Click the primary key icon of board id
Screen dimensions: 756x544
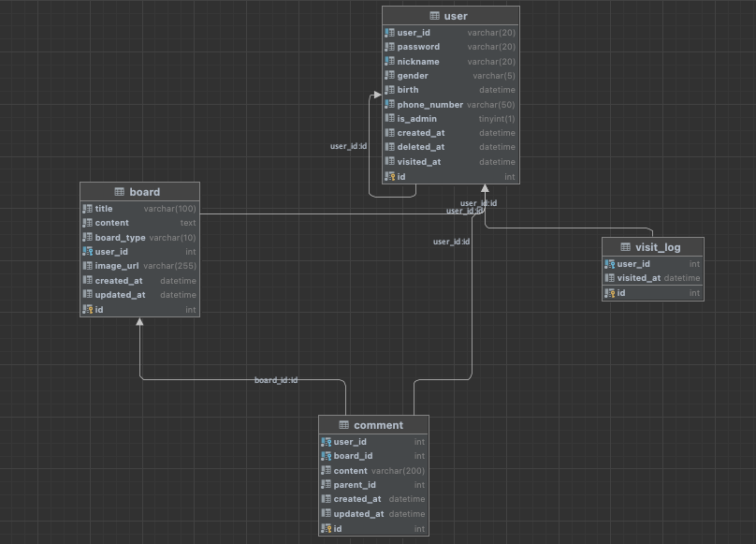coord(87,309)
